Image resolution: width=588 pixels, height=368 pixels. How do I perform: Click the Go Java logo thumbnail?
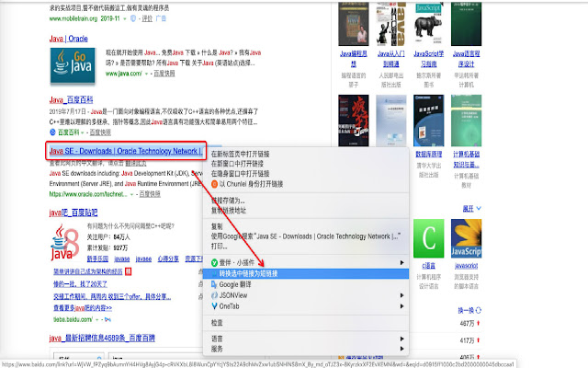pyautogui.click(x=73, y=65)
